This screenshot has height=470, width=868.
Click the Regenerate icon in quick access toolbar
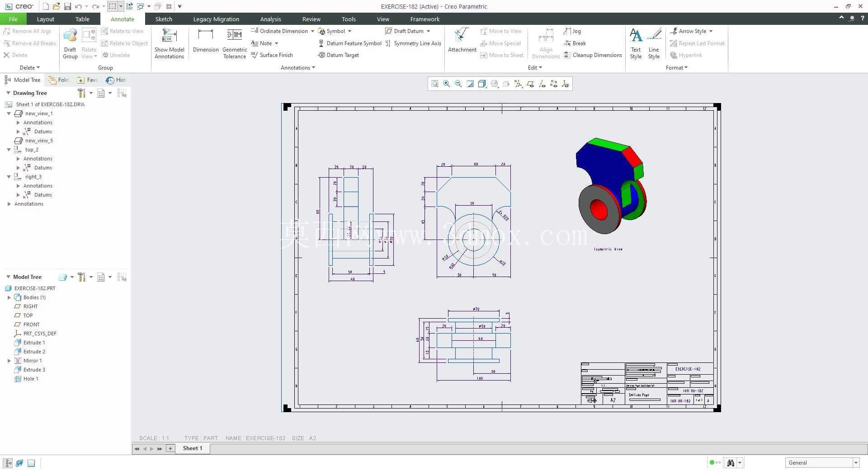[129, 6]
